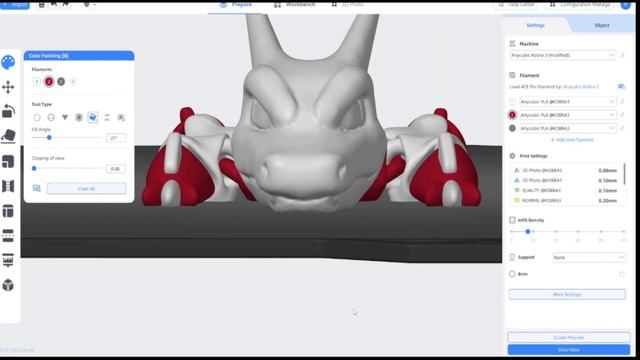Click the Clipping of view slider handle
This screenshot has width=640, height=360.
[x=34, y=168]
